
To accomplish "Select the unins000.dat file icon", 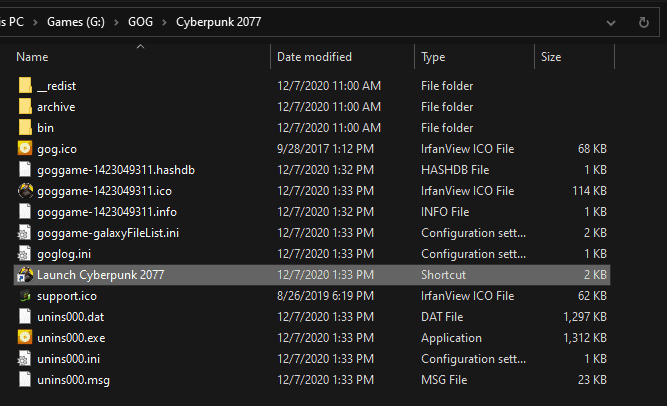I will 25,317.
